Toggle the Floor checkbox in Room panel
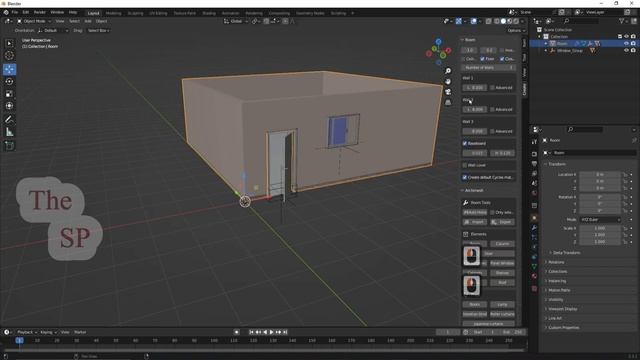The image size is (640, 360). 482,59
